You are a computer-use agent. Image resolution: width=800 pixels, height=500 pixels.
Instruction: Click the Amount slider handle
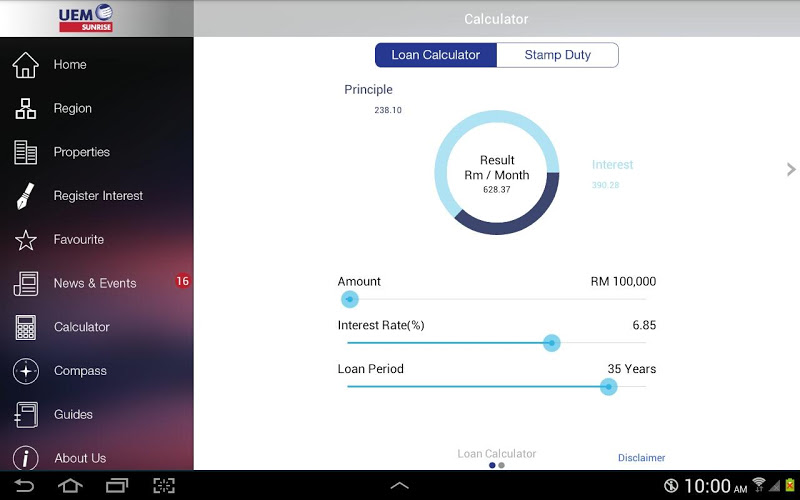pyautogui.click(x=349, y=299)
